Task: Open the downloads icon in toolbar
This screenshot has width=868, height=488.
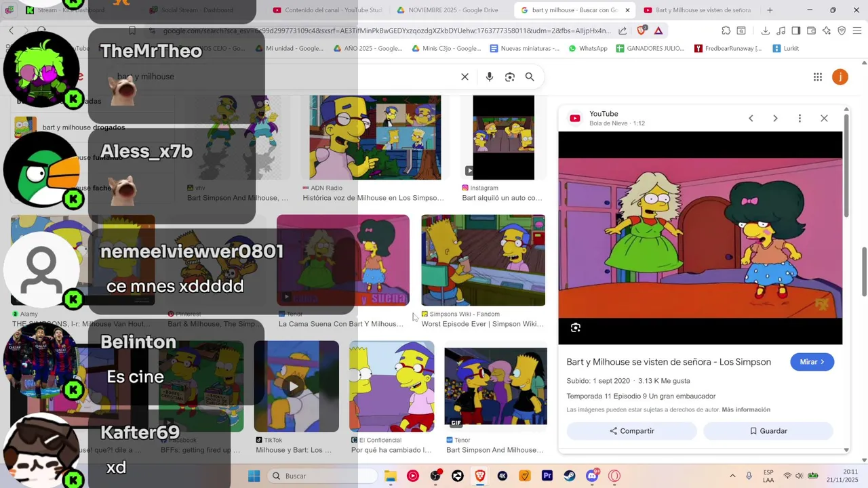Action: click(765, 30)
